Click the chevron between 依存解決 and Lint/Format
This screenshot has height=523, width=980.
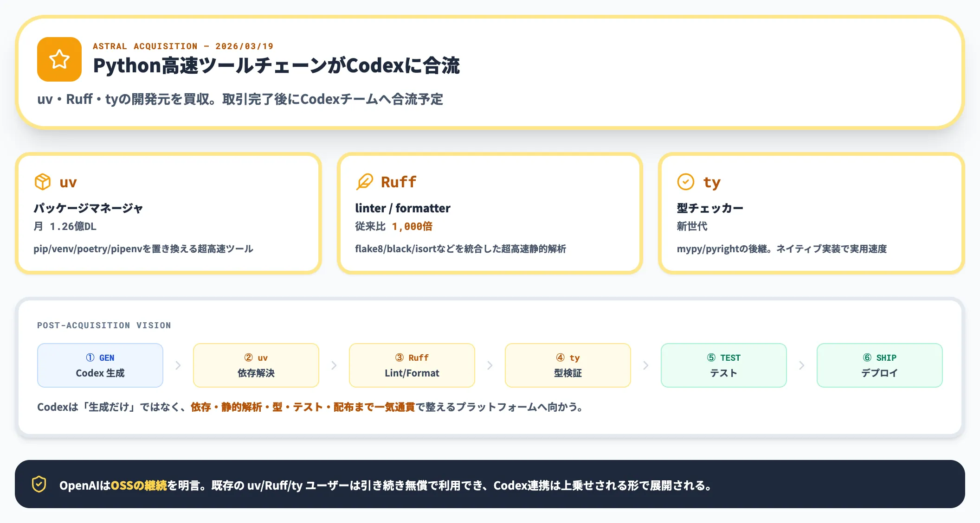click(334, 365)
